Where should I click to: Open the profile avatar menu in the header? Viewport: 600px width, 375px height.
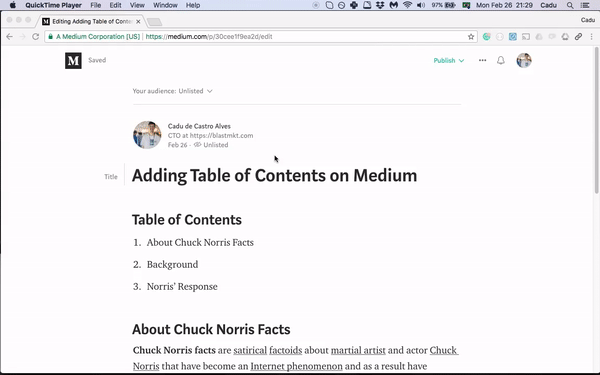[x=524, y=60]
